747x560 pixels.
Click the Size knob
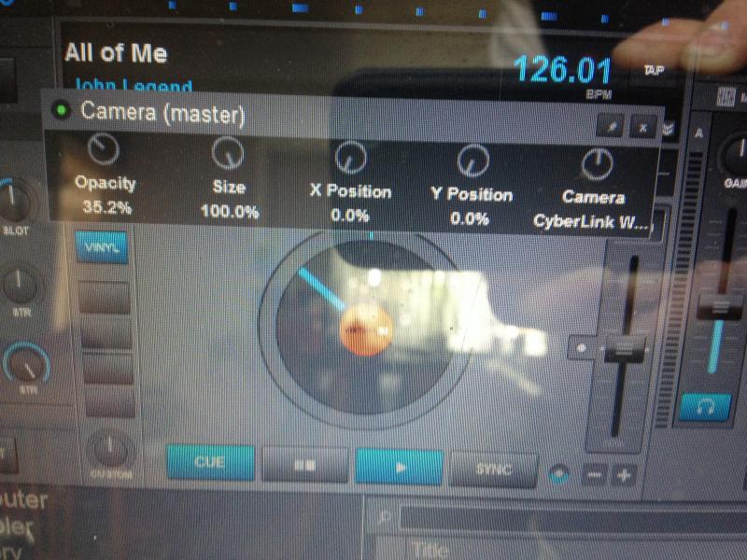pos(228,153)
